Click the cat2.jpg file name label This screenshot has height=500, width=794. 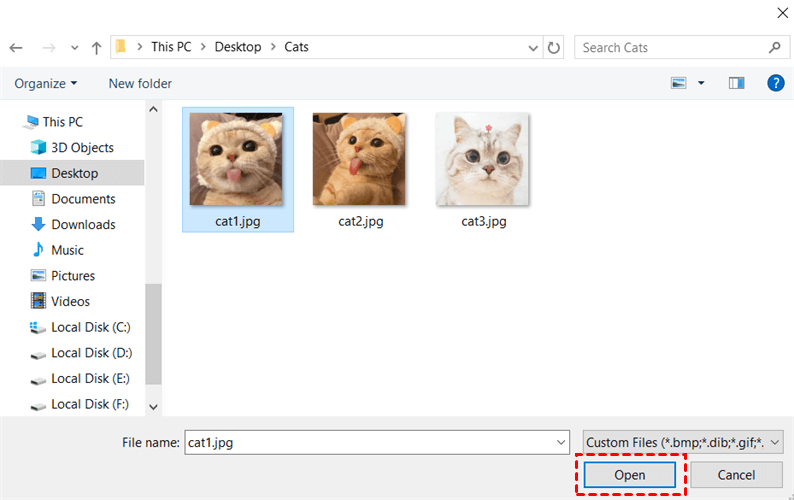[x=361, y=221]
